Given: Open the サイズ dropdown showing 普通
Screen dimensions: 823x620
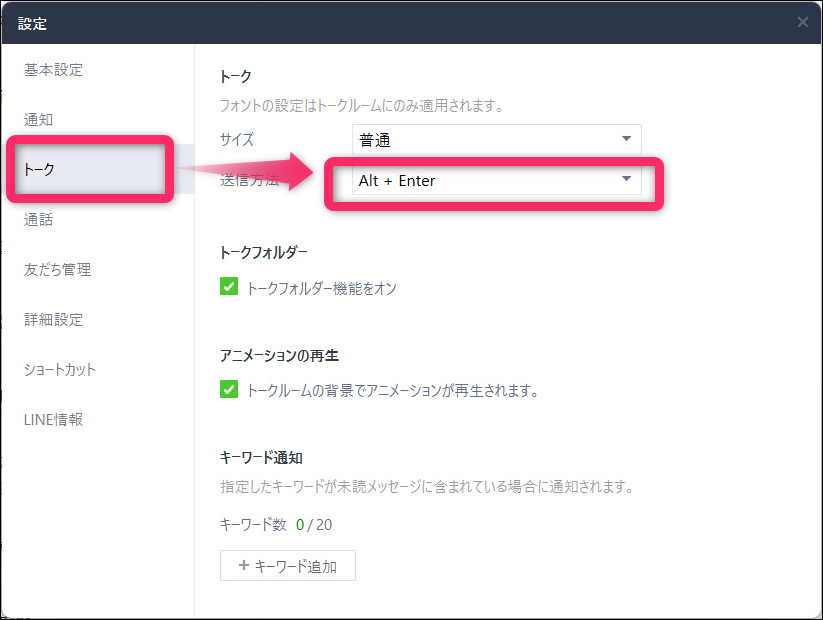Looking at the screenshot, I should [x=497, y=140].
